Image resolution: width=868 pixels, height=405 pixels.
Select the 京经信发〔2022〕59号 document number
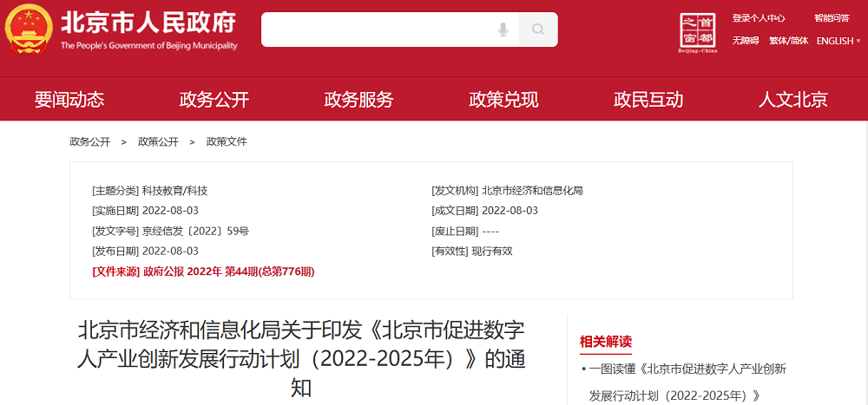pyautogui.click(x=195, y=232)
